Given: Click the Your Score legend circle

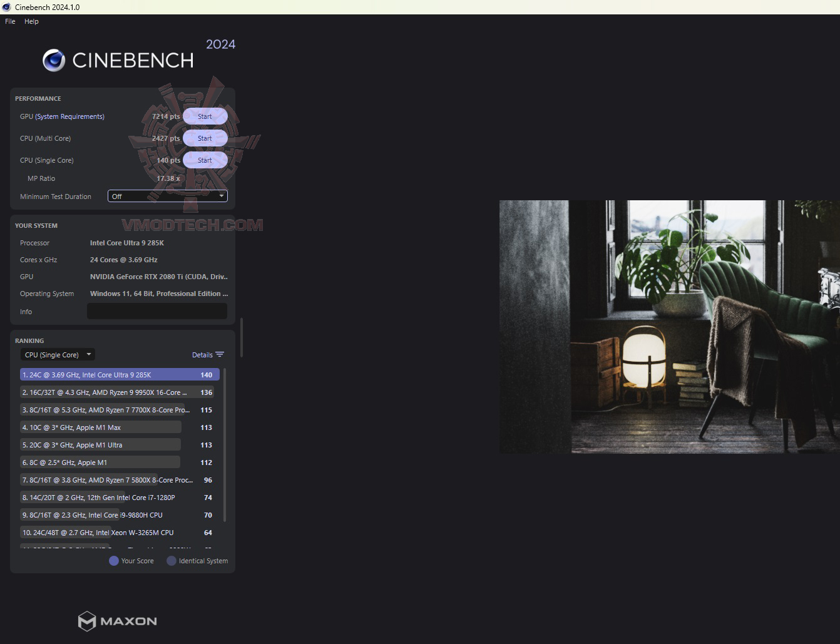Looking at the screenshot, I should point(114,561).
